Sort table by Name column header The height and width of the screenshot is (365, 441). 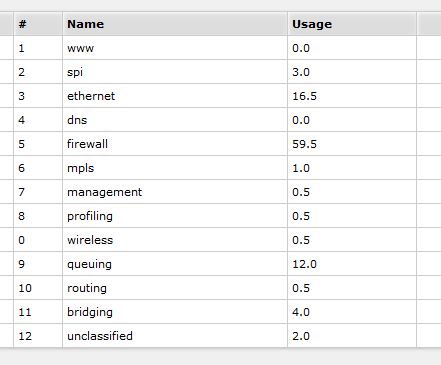175,24
